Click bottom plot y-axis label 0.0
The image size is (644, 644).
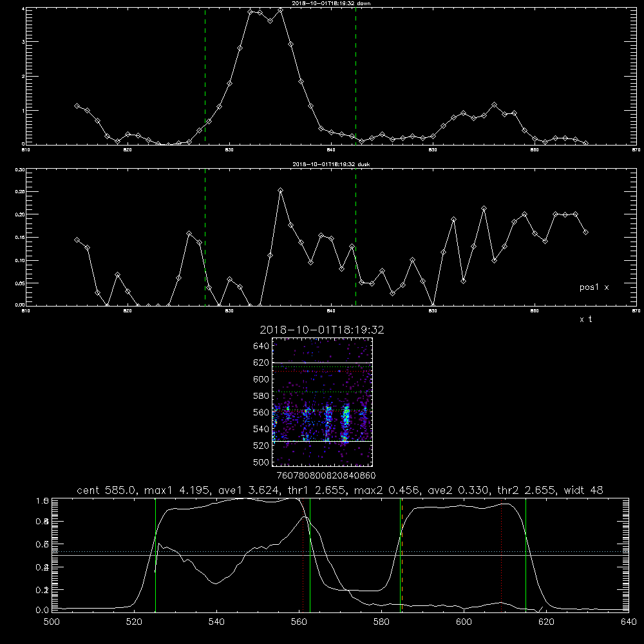43,611
